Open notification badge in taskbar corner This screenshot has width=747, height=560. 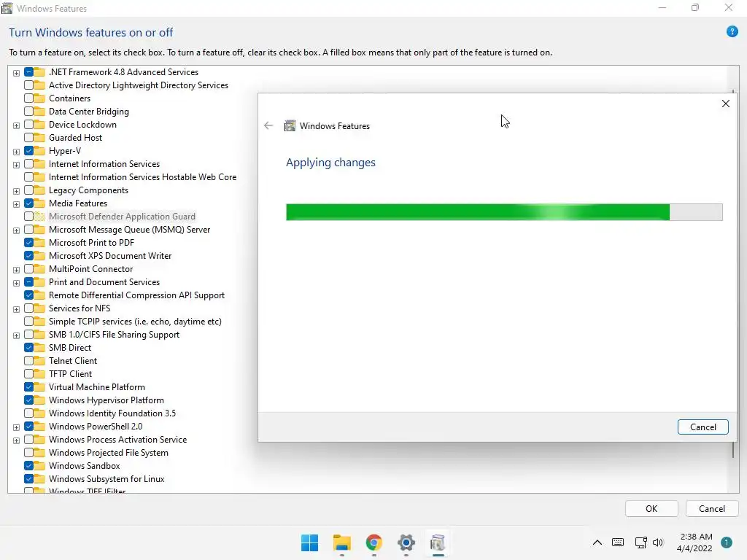[726, 542]
